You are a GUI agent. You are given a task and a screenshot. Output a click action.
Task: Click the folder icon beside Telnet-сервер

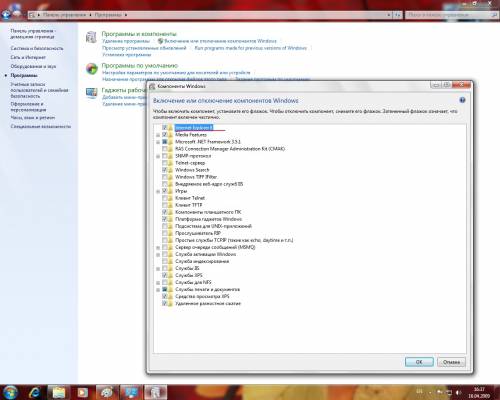[170, 163]
